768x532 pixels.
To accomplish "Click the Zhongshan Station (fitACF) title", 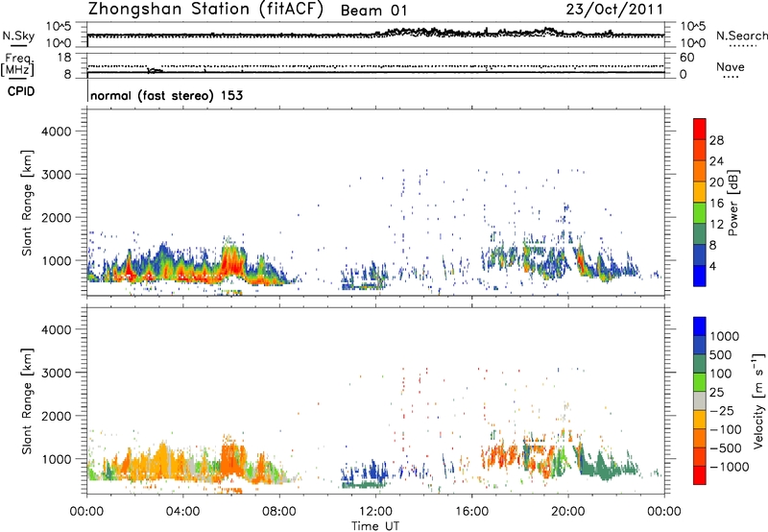I will pyautogui.click(x=205, y=10).
